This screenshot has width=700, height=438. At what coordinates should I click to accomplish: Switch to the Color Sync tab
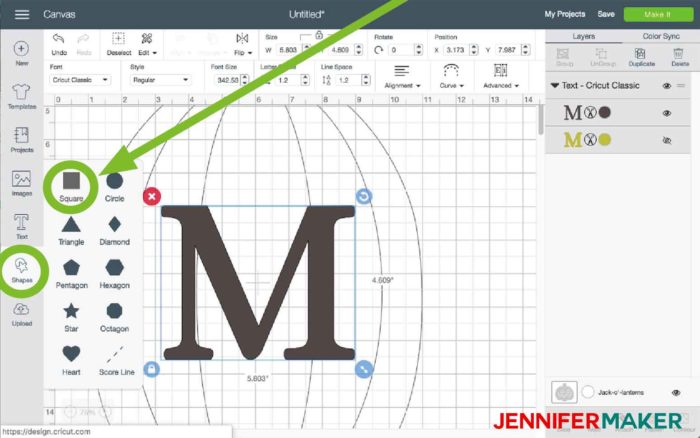[661, 36]
